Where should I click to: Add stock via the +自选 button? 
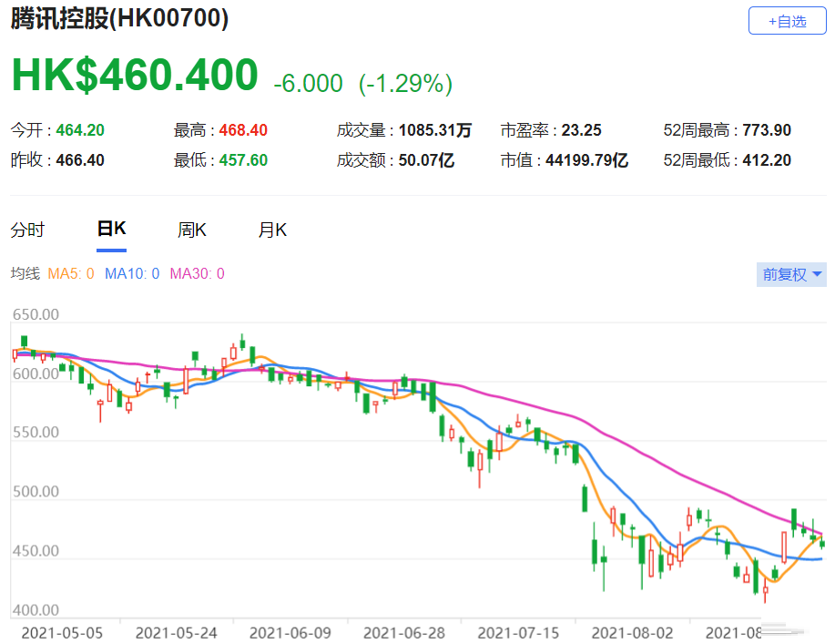pos(787,21)
